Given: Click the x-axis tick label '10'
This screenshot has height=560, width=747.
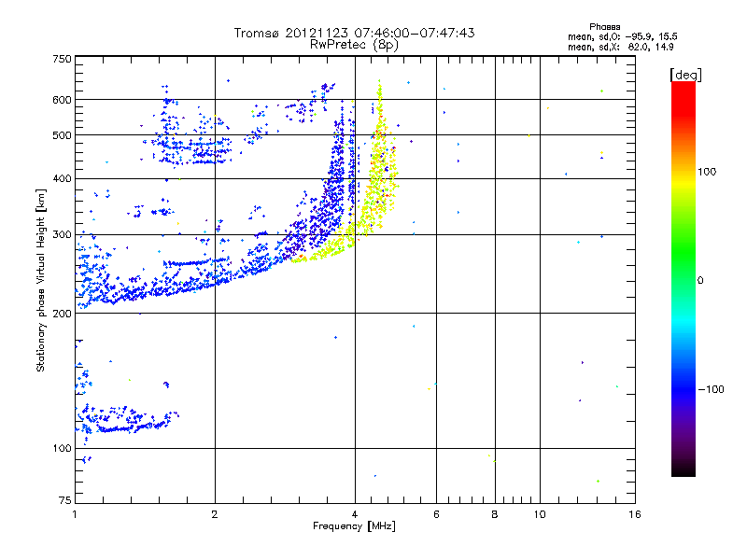Looking at the screenshot, I should pos(540,514).
